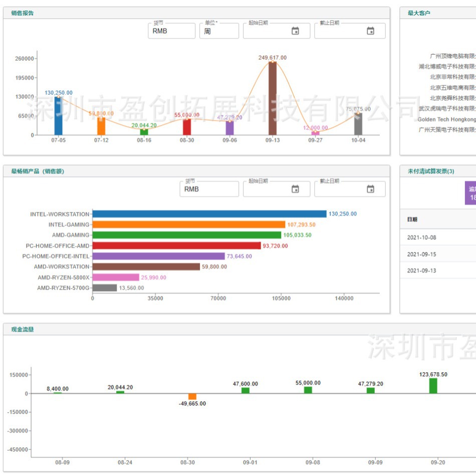
Task: Click start date calendar icon in 最畅销产品 panel
Action: (295, 189)
